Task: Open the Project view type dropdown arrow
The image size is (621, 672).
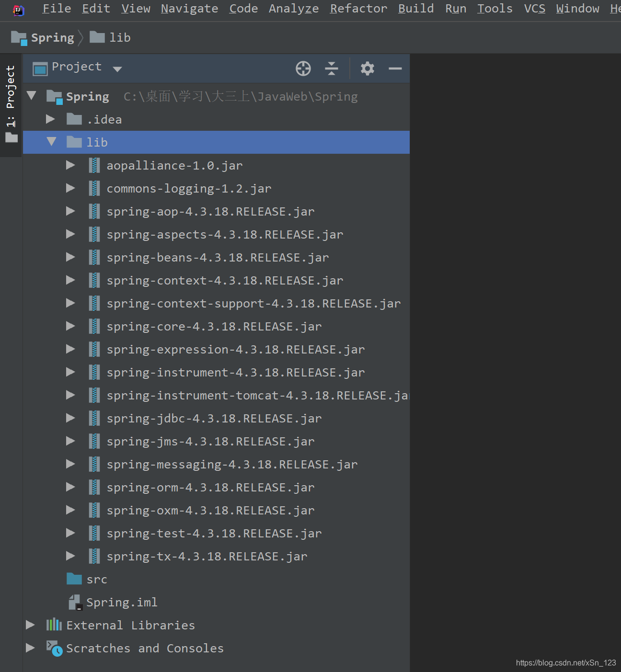Action: [x=117, y=69]
